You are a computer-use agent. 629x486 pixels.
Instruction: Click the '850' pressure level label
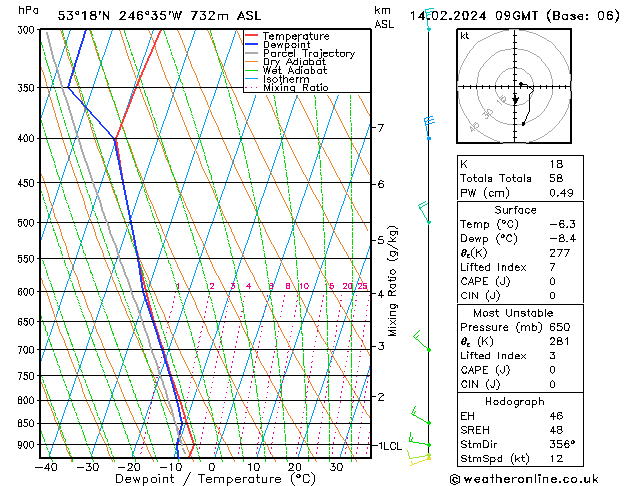pyautogui.click(x=28, y=423)
